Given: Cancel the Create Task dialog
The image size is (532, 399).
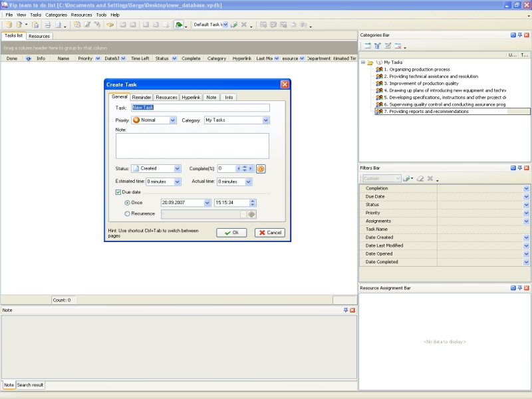Looking at the screenshot, I should [269, 233].
